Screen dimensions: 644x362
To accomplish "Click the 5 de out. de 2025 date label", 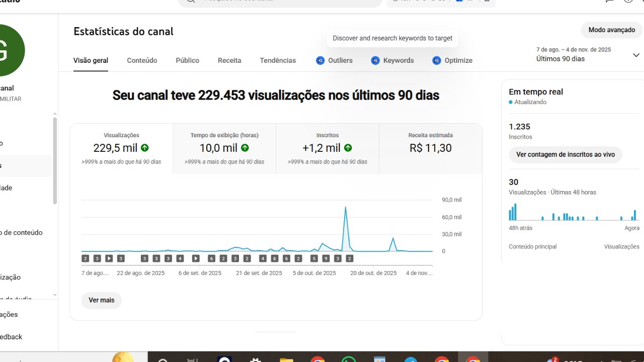I will (314, 274).
